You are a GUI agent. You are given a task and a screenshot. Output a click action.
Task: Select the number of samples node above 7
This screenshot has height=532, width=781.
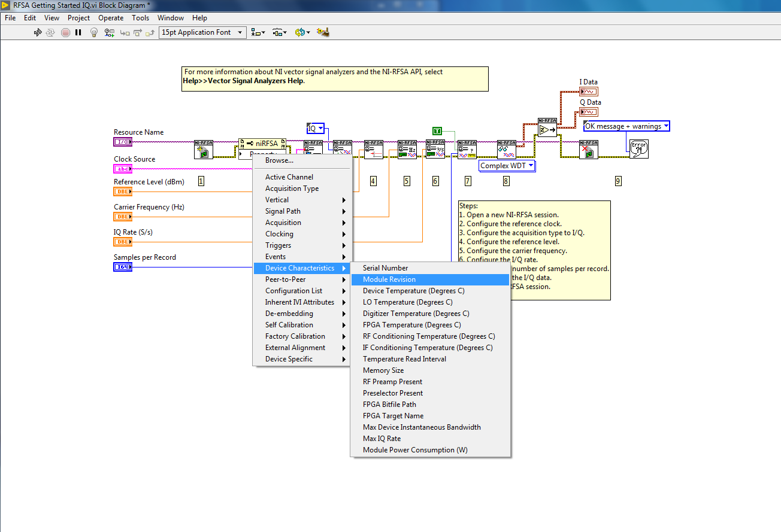tap(467, 150)
